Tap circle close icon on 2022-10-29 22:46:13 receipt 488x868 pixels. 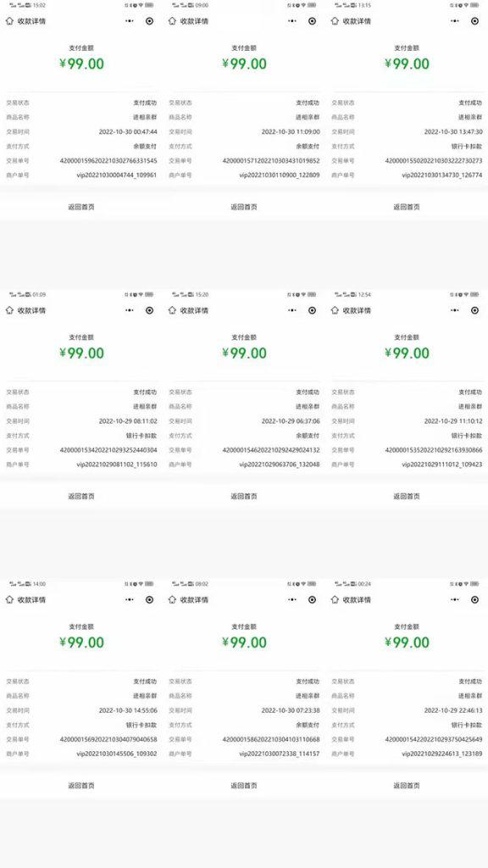point(474,599)
